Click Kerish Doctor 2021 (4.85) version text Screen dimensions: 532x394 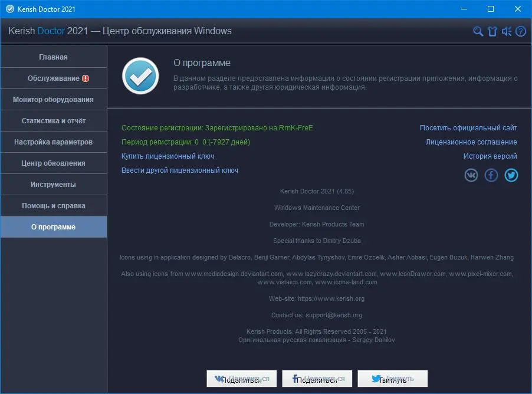pyautogui.click(x=317, y=192)
